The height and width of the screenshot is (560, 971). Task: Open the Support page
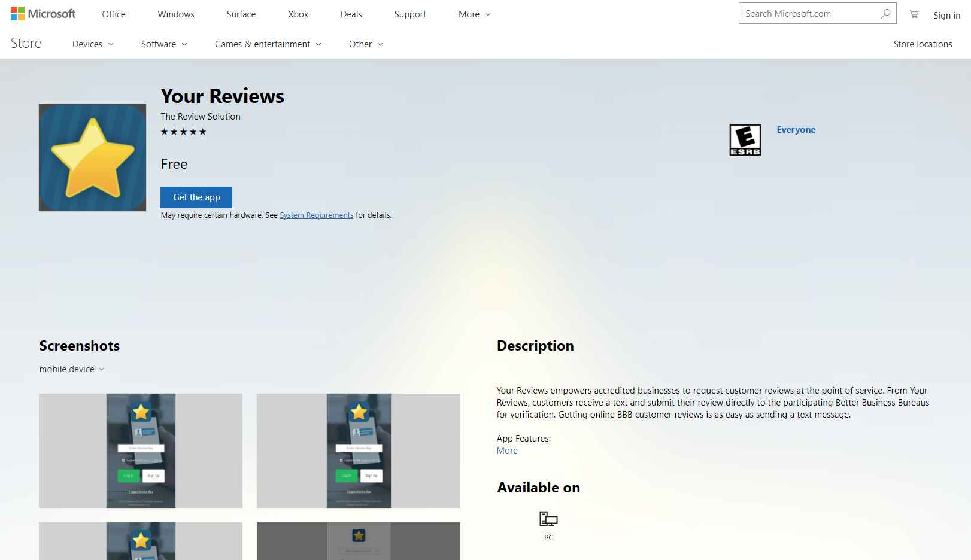[x=410, y=14]
